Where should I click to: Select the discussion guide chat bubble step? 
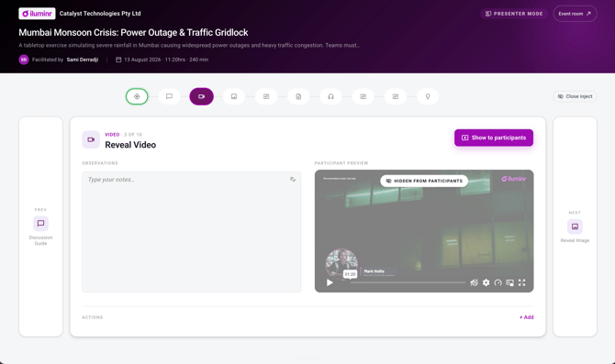point(169,96)
